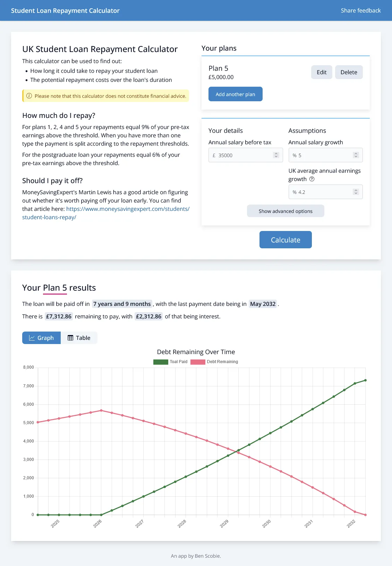Click the annual salary growth input field
The width and height of the screenshot is (392, 566).
click(x=323, y=155)
